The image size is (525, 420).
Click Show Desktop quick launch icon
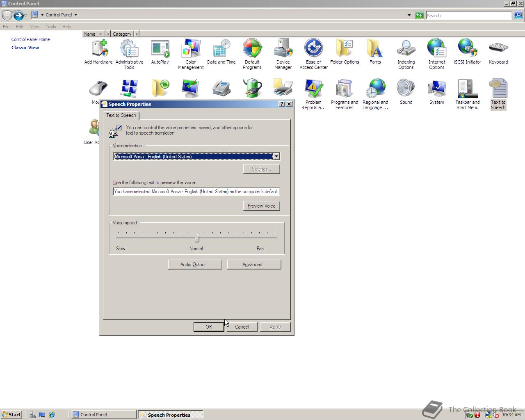pyautogui.click(x=42, y=415)
